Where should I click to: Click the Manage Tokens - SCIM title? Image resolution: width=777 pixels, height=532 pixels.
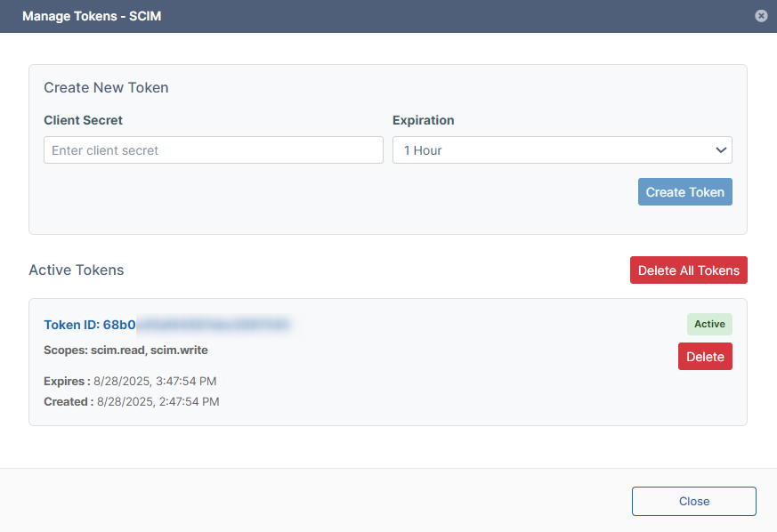coord(92,16)
